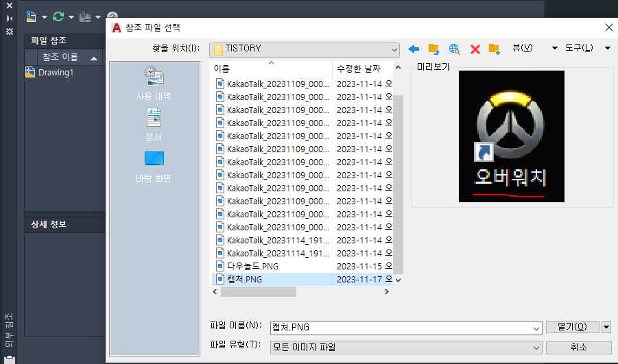Open the 찾을 위치 TISTORY folder dropdown
618x364 pixels.
[305, 49]
